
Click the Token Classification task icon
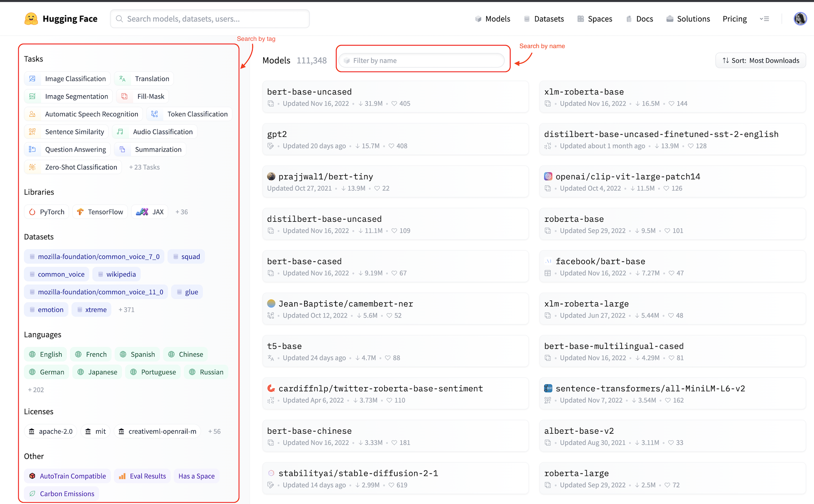coord(154,114)
